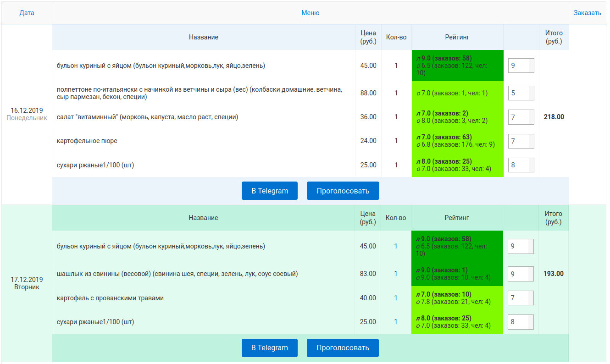Click dish name салат "витаминный"

[x=147, y=117]
